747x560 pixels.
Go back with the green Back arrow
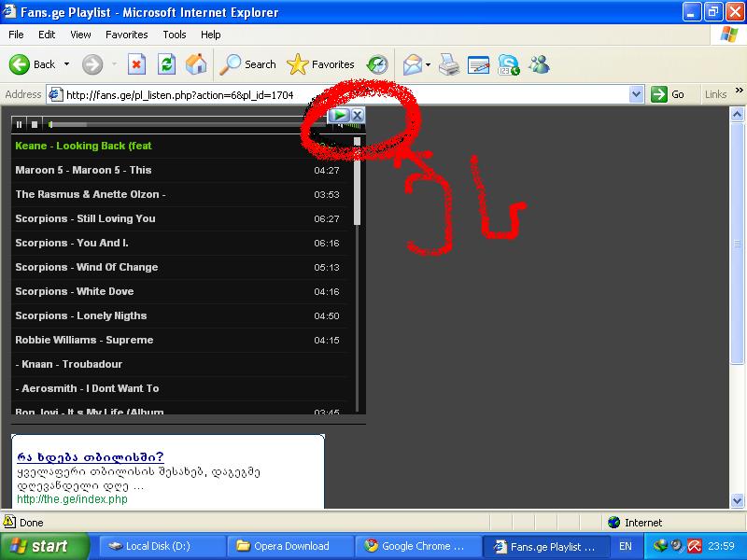tap(20, 64)
